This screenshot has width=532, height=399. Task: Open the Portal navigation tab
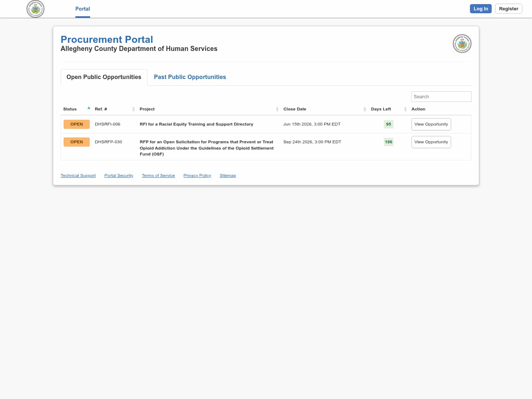(x=82, y=9)
